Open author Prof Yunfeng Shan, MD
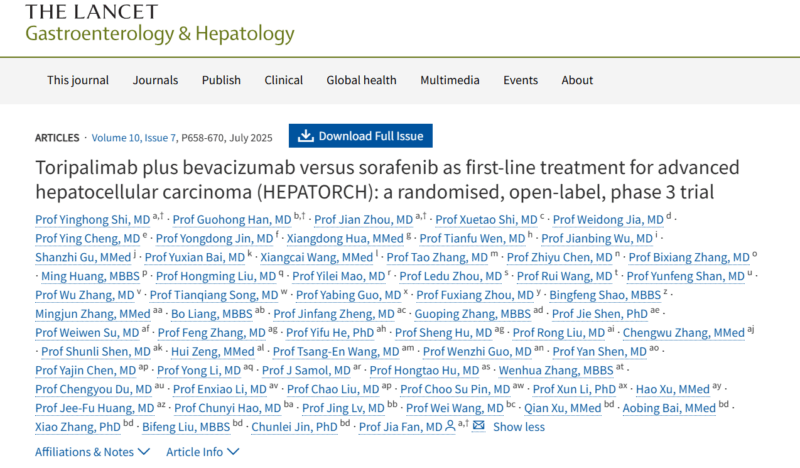The width and height of the screenshot is (800, 468). [x=686, y=277]
